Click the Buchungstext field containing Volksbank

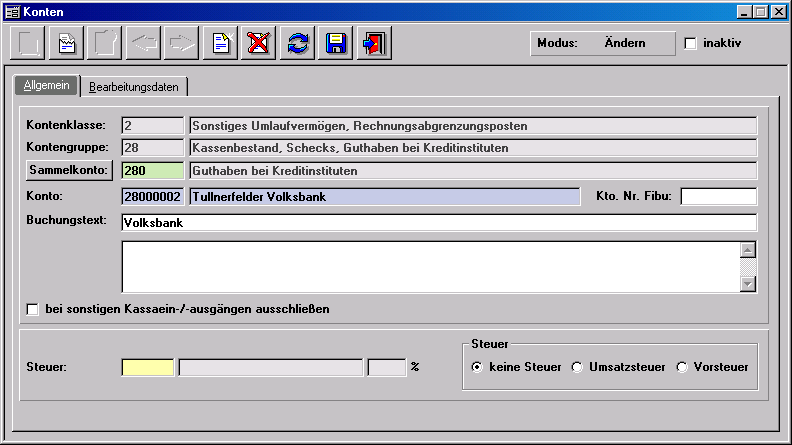(x=438, y=222)
